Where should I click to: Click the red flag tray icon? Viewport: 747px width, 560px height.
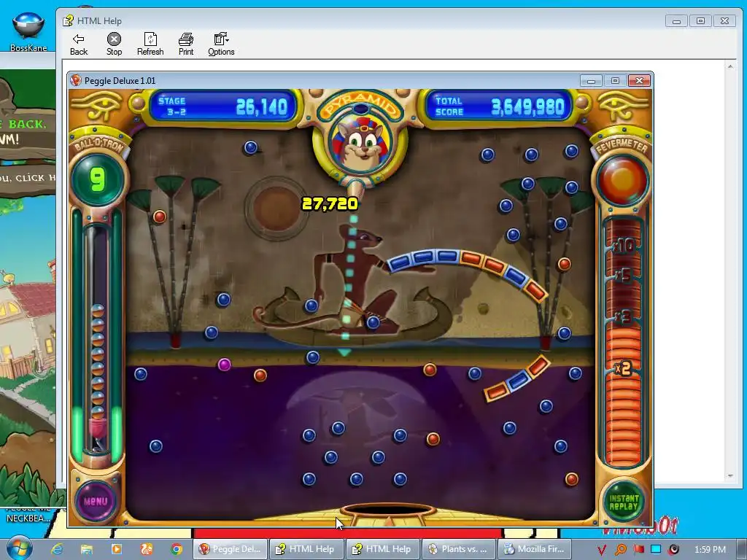638,550
